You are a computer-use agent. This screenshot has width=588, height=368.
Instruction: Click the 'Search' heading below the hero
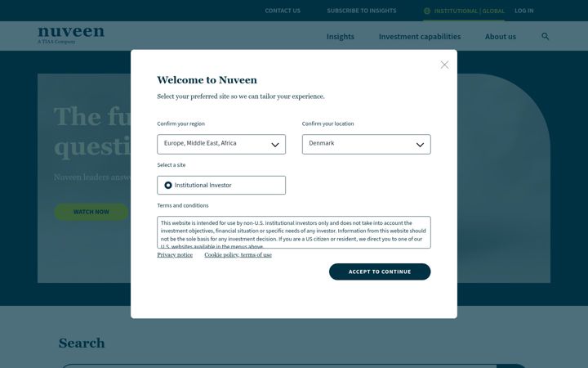click(82, 343)
